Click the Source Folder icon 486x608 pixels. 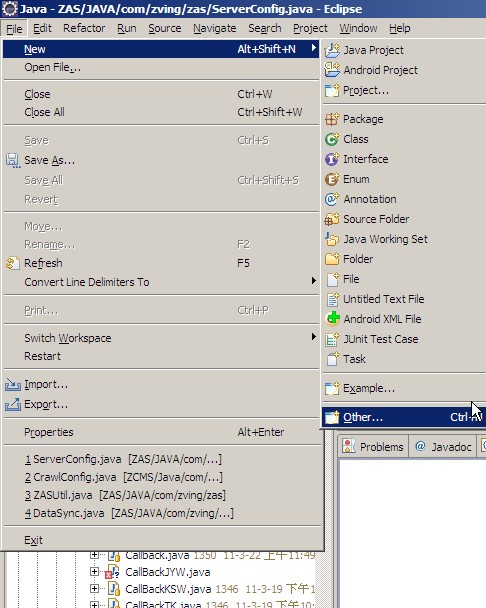coord(332,219)
